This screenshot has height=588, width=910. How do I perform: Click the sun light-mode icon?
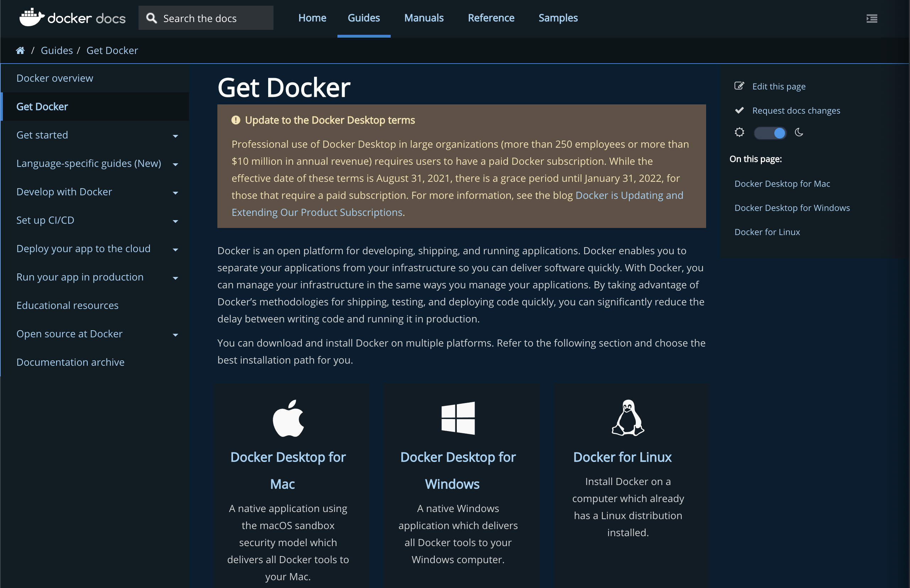[x=739, y=132]
